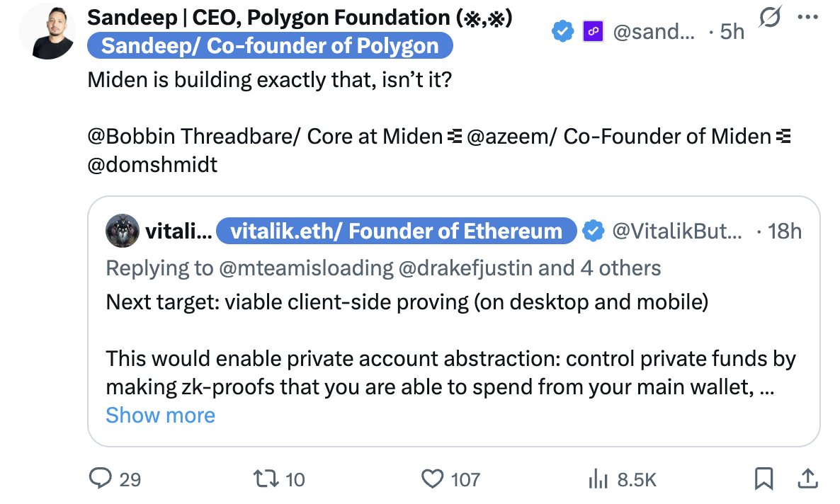Click the @domshmidt mention
The image size is (840, 504).
[152, 164]
